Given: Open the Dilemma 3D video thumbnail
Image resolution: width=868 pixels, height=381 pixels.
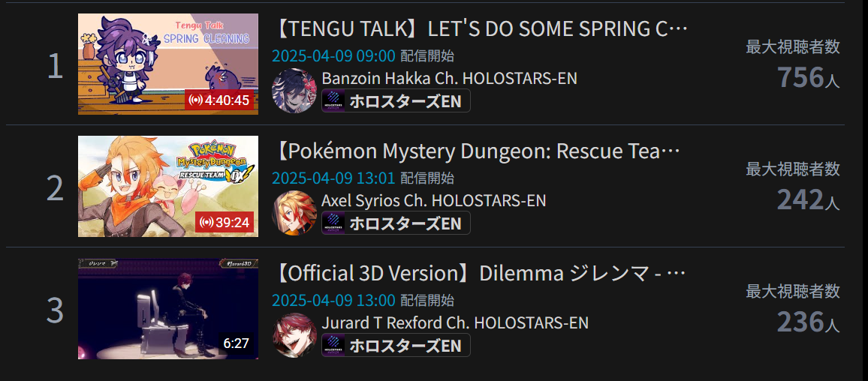Looking at the screenshot, I should 167,308.
